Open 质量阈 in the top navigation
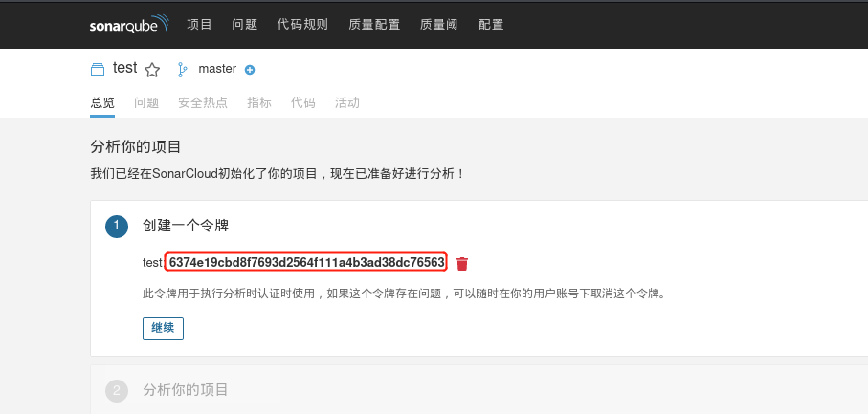868x414 pixels. pos(439,24)
